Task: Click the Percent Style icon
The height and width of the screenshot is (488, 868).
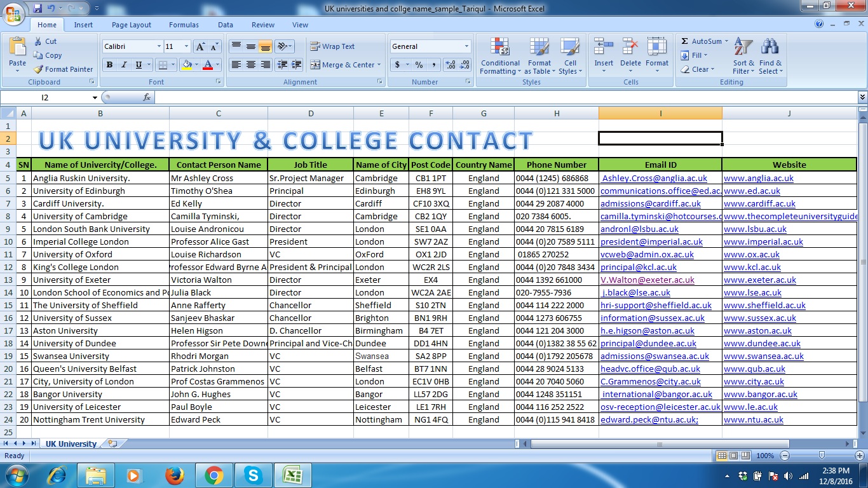Action: [419, 65]
